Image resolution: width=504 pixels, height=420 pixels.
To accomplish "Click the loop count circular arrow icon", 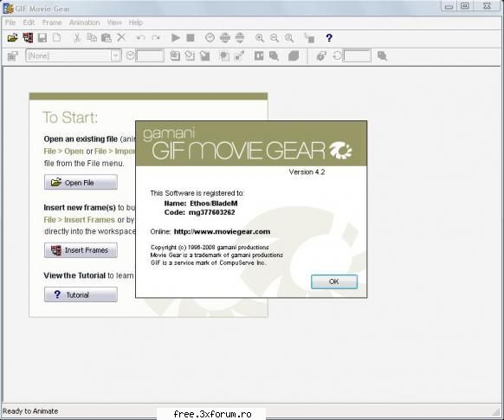I will coord(337,55).
